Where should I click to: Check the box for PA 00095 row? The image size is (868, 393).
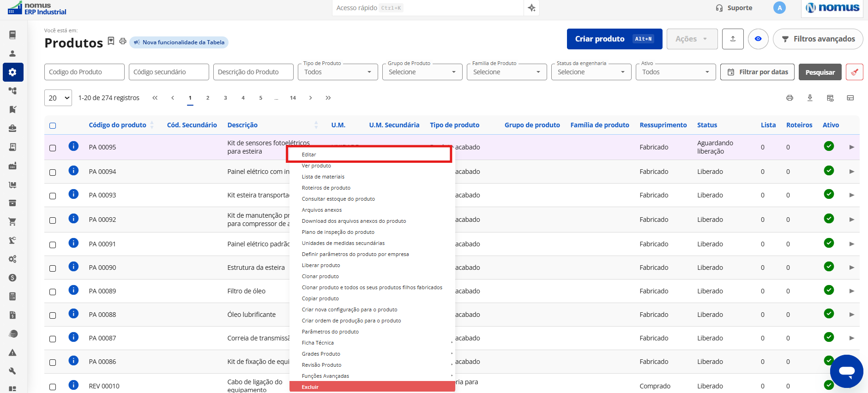point(53,148)
